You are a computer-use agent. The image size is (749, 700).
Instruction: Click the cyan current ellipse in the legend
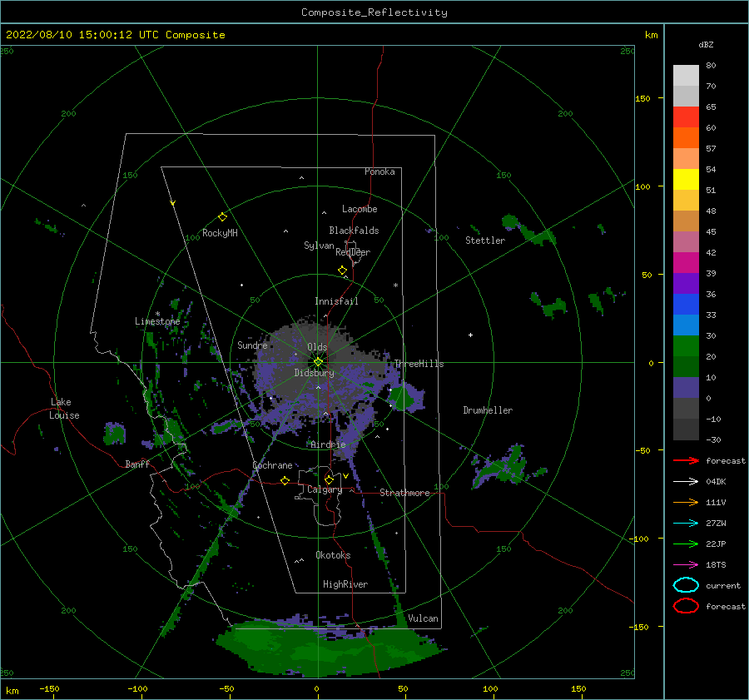pyautogui.click(x=686, y=585)
